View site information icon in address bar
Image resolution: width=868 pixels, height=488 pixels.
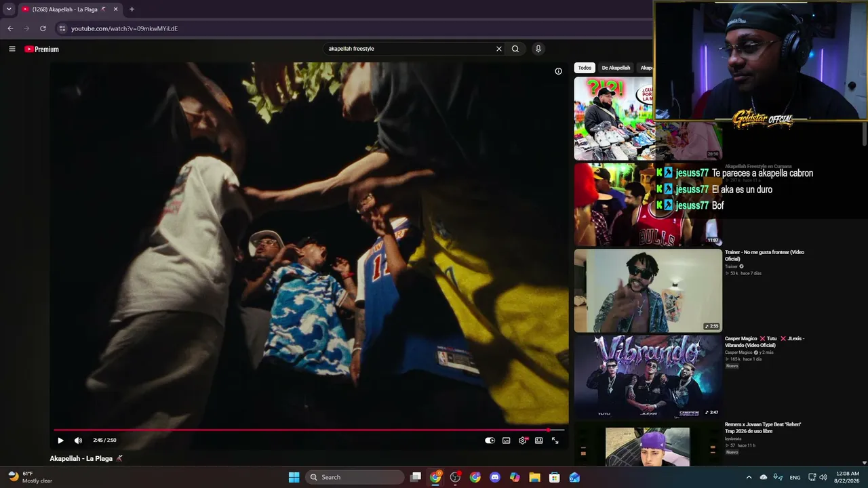[62, 28]
